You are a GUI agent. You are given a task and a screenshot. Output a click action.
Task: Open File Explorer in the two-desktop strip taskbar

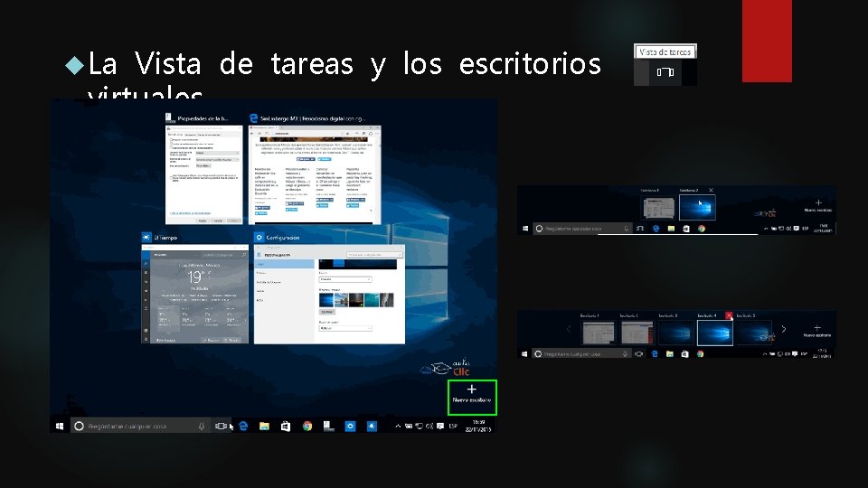coord(671,229)
